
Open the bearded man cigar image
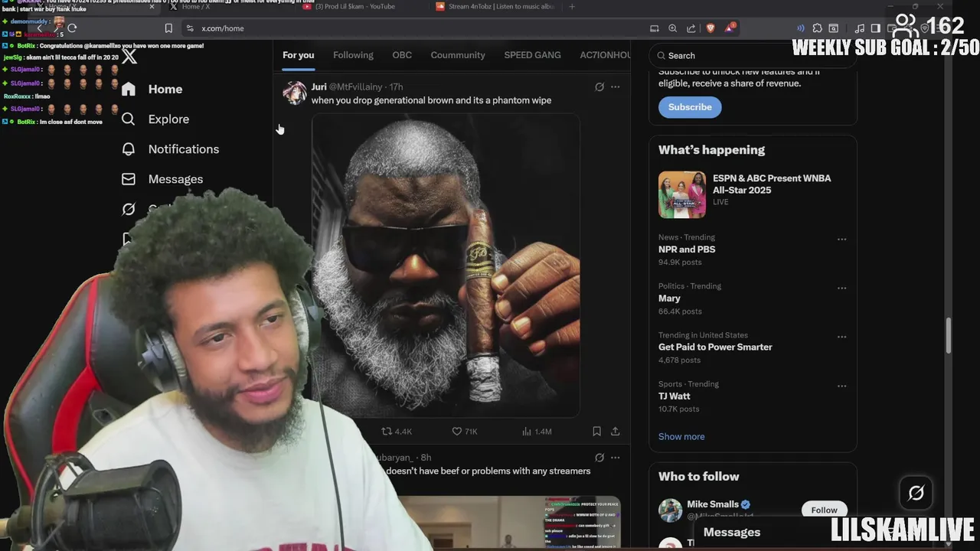coord(446,266)
